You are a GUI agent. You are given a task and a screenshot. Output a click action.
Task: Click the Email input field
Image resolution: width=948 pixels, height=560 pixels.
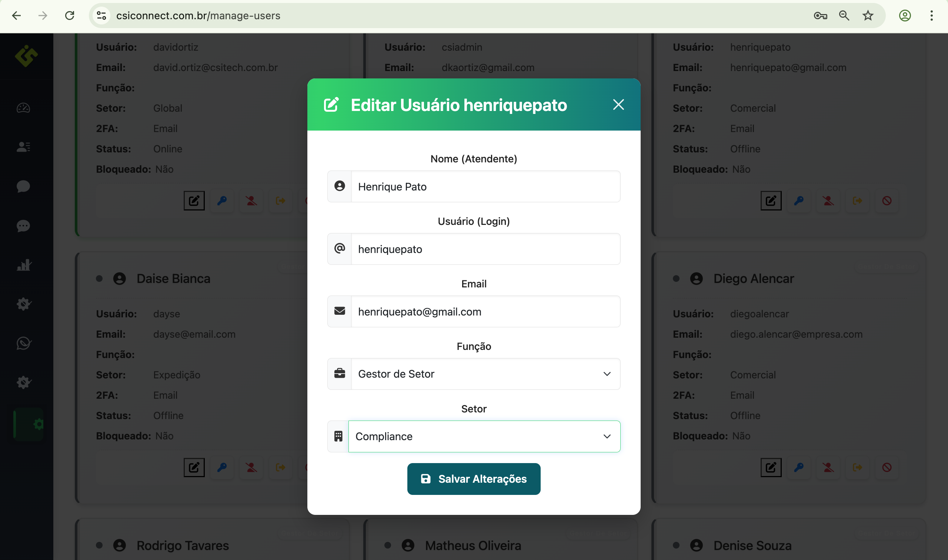pos(485,312)
